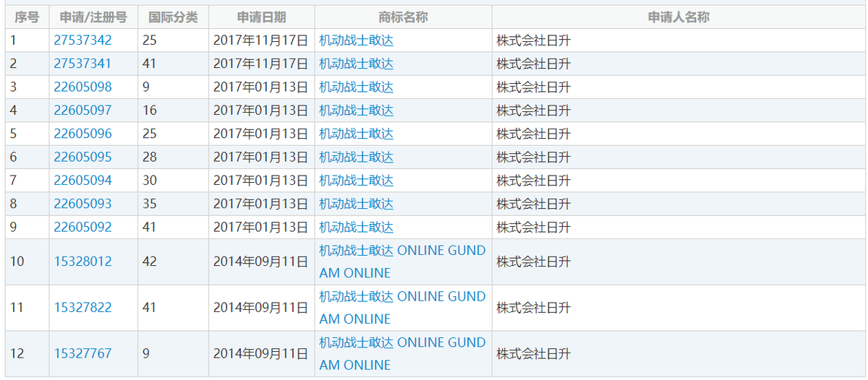Image resolution: width=868 pixels, height=380 pixels.
Task: Open trademark name 机动战士敢达 in row 1
Action: click(357, 40)
